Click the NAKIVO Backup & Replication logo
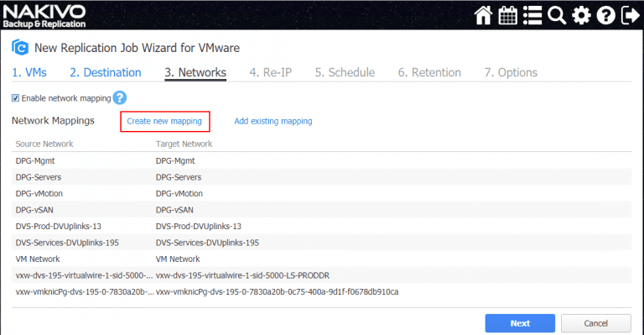Screen dimensions: 644x335 pos(44,16)
